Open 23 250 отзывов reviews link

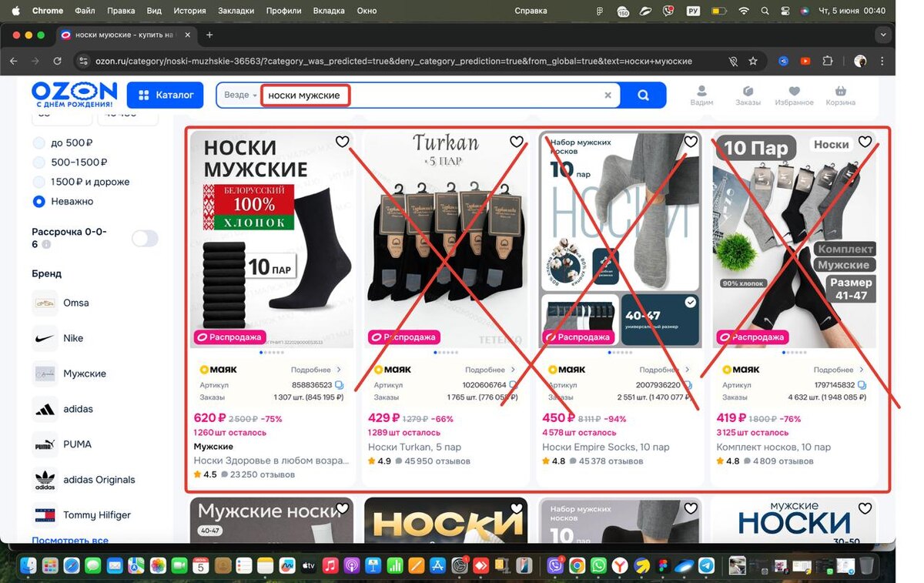coord(263,474)
